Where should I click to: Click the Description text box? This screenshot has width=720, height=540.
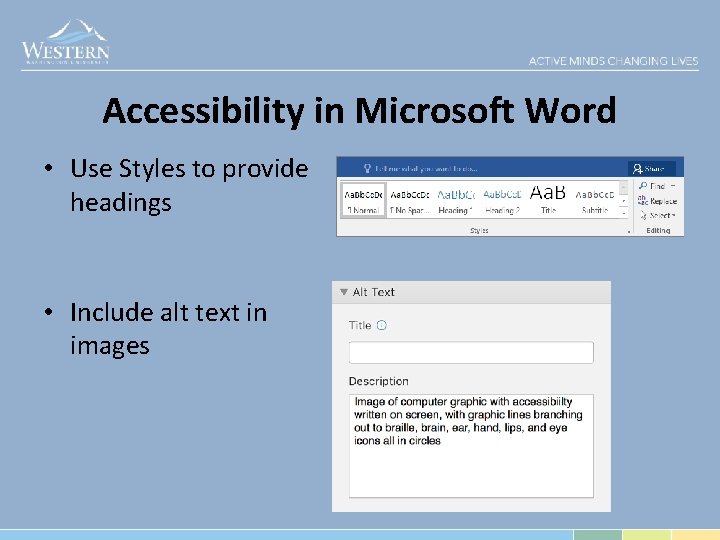[471, 446]
